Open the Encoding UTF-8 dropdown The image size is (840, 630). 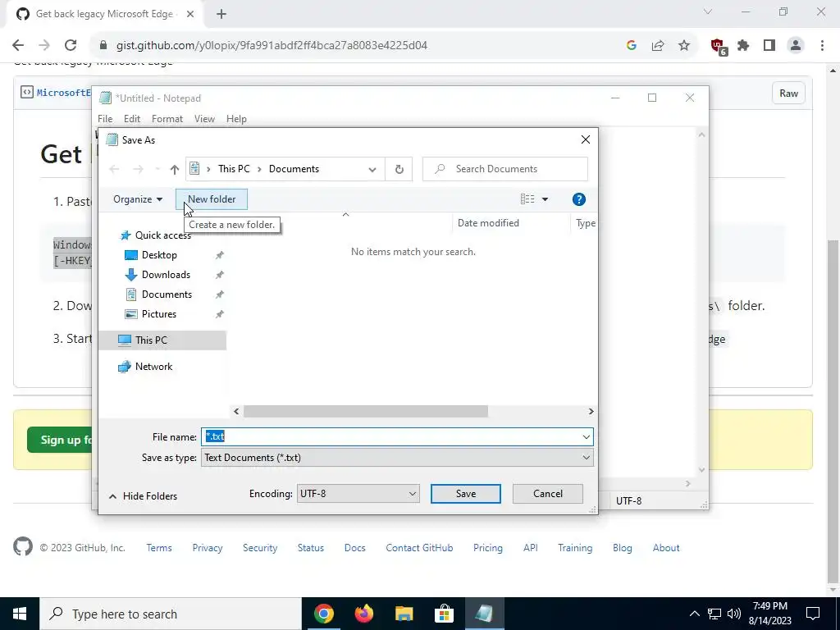tap(358, 493)
